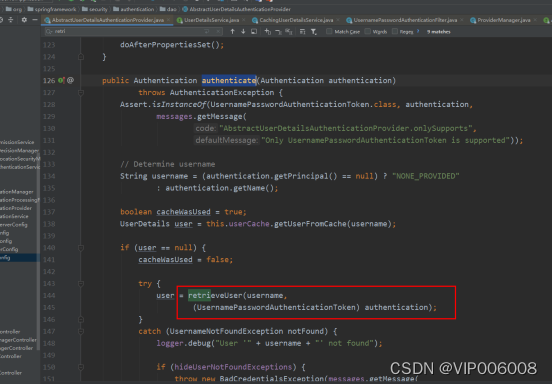Image resolution: width=553 pixels, height=385 pixels.
Task: Collapse the if block at line 150
Action: pyautogui.click(x=81, y=367)
